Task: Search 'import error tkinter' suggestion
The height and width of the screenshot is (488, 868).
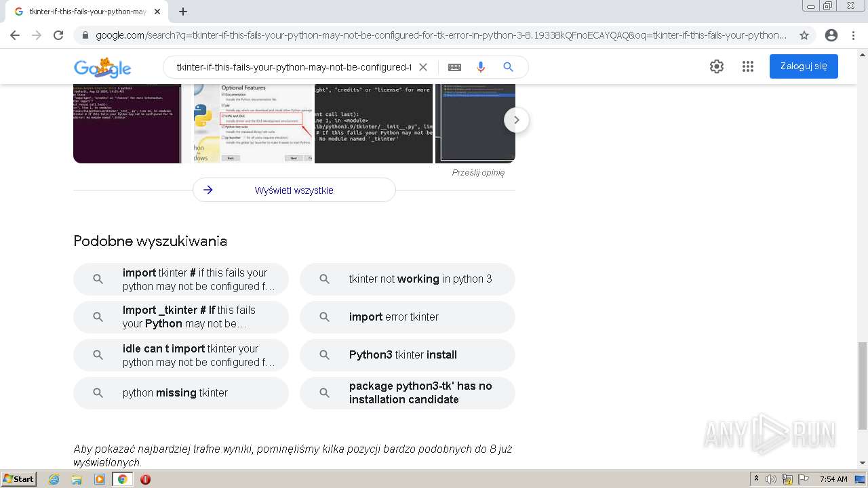Action: click(x=408, y=317)
